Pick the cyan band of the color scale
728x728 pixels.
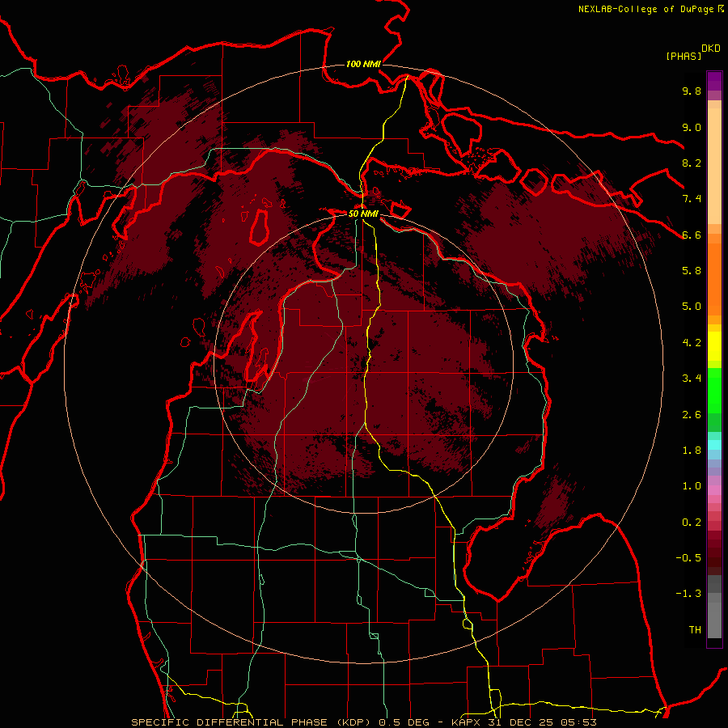(x=714, y=445)
